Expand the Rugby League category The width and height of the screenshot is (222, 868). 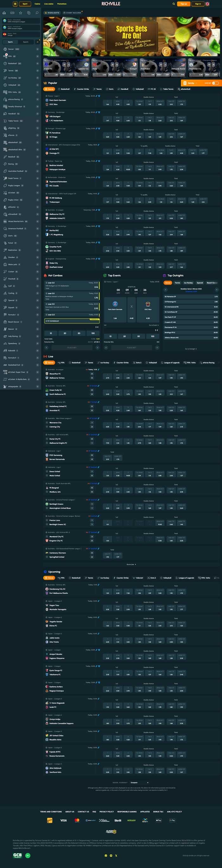point(37,186)
